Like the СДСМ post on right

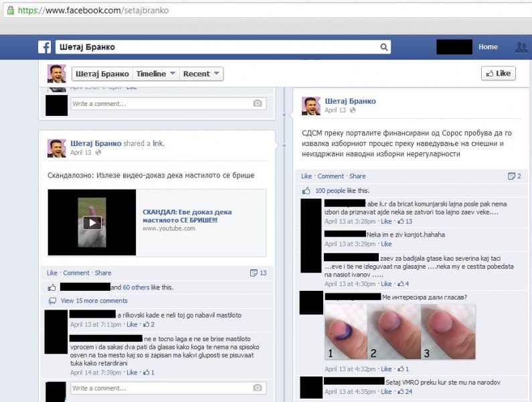(306, 176)
